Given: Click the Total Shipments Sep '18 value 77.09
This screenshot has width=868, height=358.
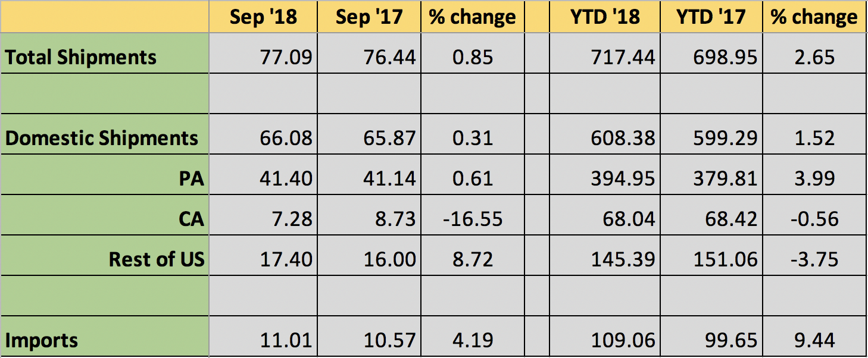Looking at the screenshot, I should click(286, 58).
